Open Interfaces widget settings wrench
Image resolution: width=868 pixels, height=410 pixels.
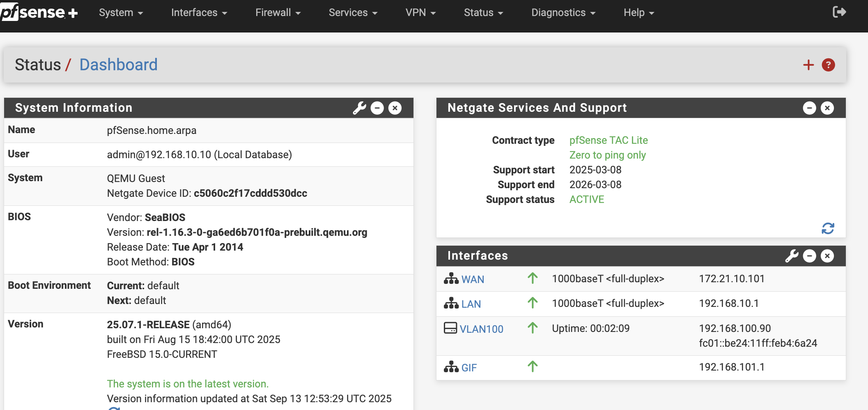792,256
